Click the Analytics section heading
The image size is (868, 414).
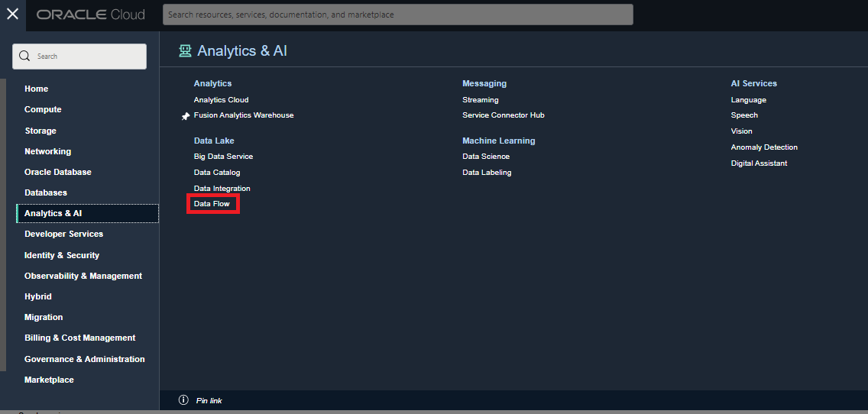212,83
